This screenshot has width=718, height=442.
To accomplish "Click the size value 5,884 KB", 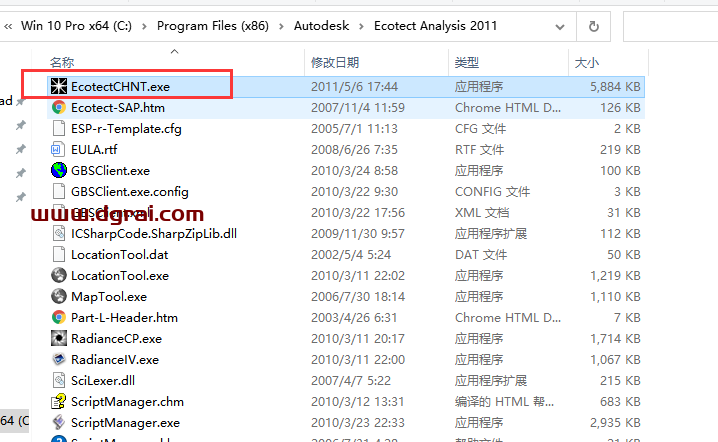I will click(615, 87).
